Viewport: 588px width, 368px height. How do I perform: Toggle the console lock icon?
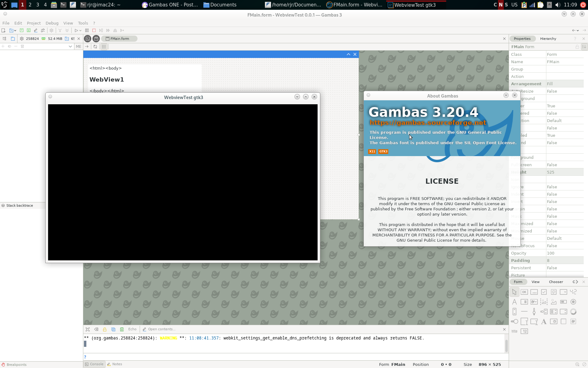(105, 329)
